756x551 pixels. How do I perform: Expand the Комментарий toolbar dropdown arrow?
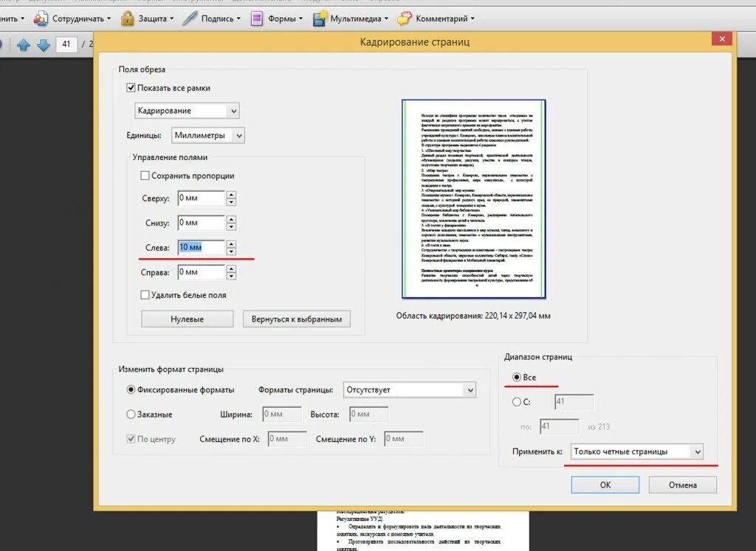pyautogui.click(x=472, y=18)
